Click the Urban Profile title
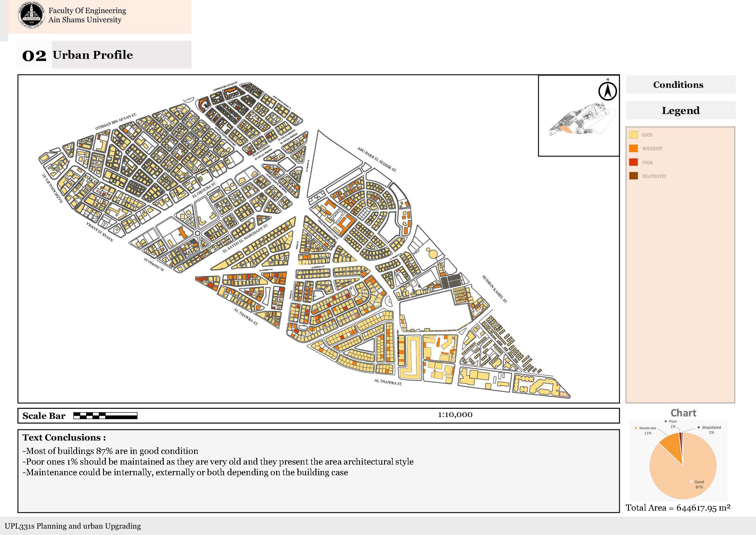 [93, 55]
